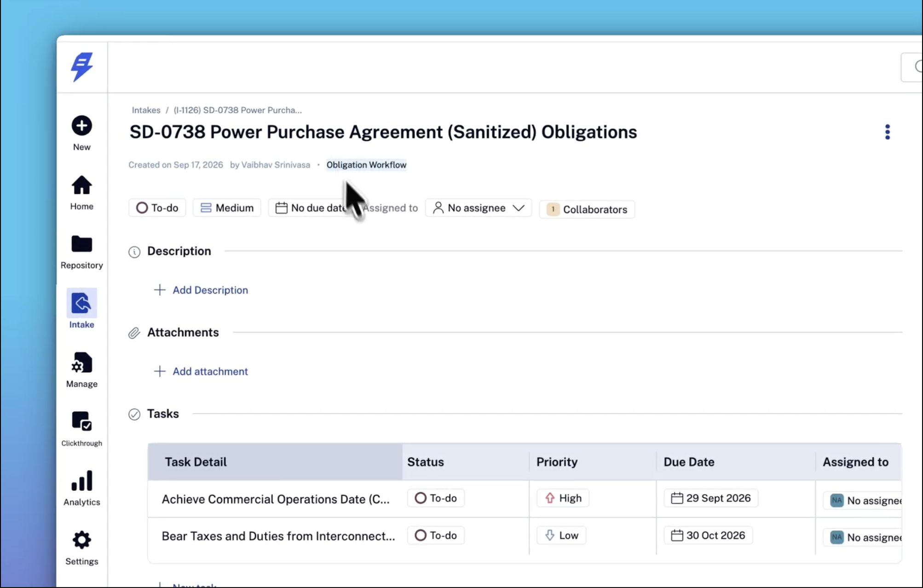Open High priority dropdown for first task
Image resolution: width=923 pixels, height=588 pixels.
(x=563, y=498)
